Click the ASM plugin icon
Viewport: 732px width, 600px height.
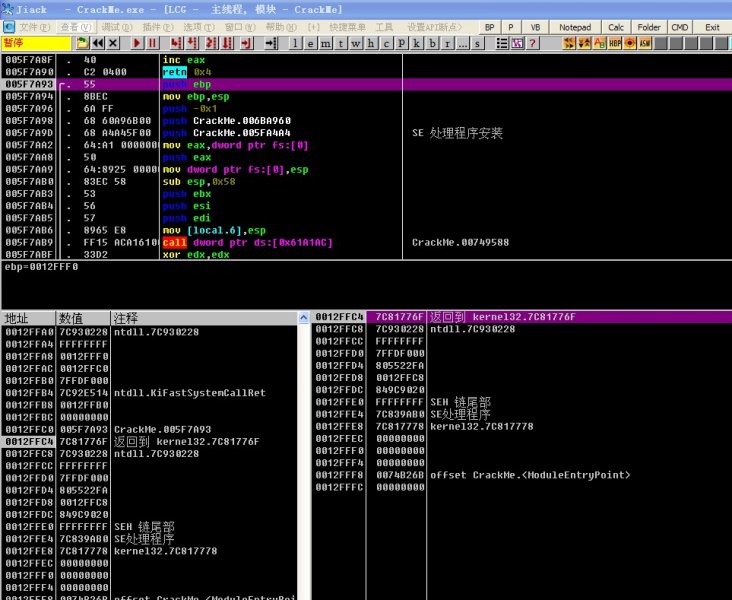tap(645, 43)
